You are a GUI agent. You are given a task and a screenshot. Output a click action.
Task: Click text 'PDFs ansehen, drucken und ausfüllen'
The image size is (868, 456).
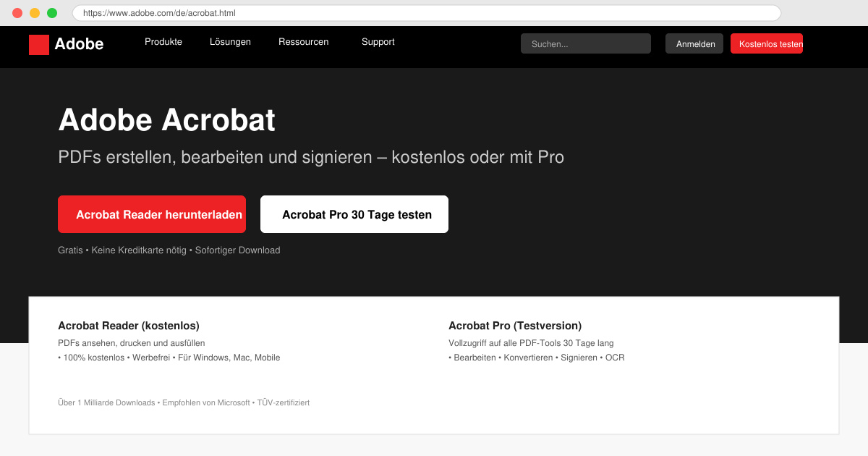pos(132,343)
